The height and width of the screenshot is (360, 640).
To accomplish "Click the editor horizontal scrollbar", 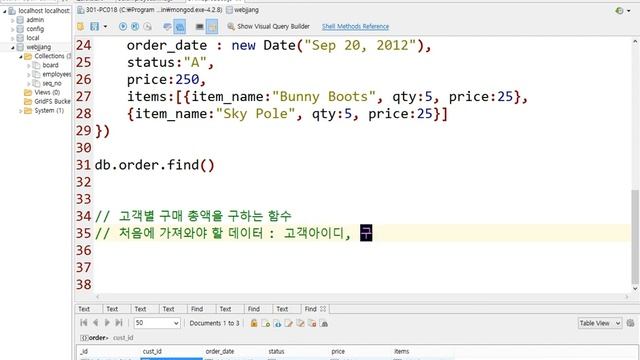I will pyautogui.click(x=361, y=297).
